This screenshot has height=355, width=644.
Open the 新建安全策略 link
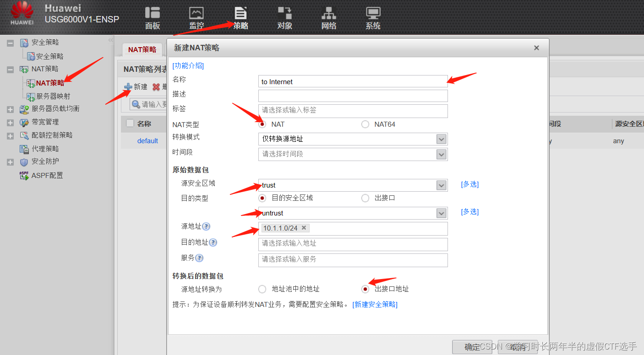click(x=375, y=305)
